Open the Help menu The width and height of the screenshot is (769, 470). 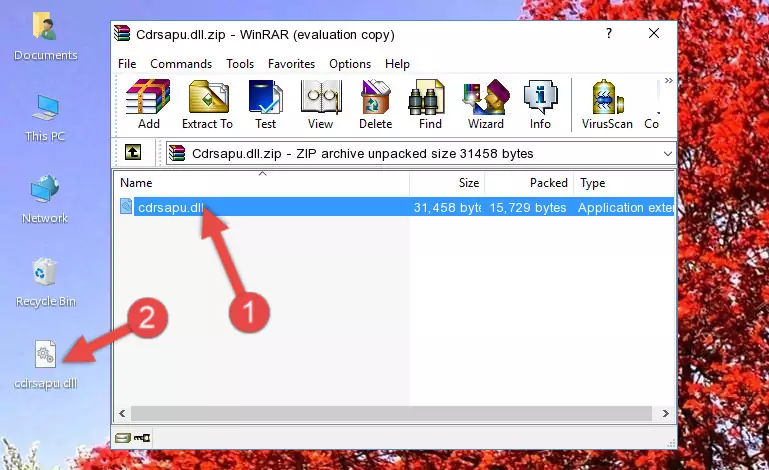(x=397, y=64)
